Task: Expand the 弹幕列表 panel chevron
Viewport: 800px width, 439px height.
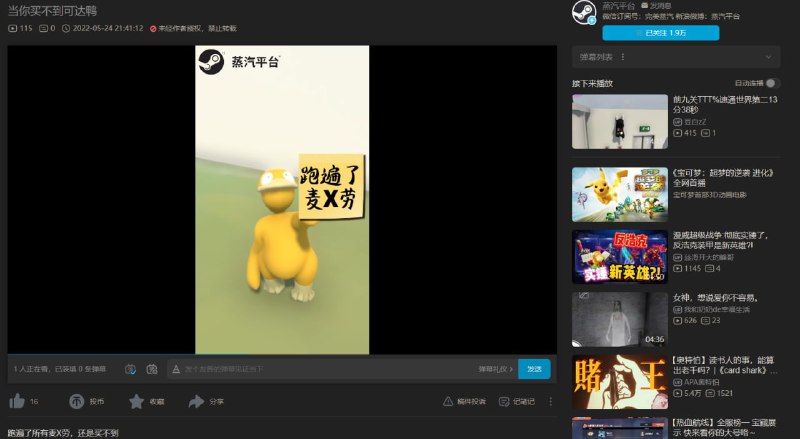Action: pos(768,57)
